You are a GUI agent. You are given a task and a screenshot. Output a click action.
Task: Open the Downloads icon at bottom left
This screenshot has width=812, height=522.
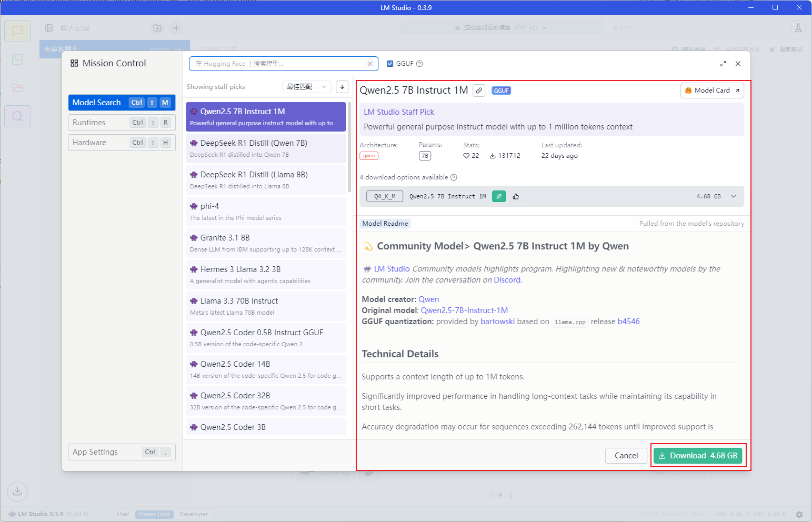pyautogui.click(x=17, y=491)
